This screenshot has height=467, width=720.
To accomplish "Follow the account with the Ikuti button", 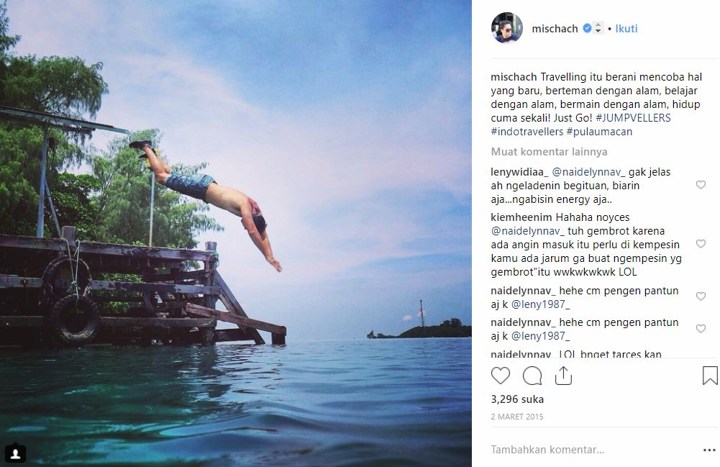I will 628,28.
